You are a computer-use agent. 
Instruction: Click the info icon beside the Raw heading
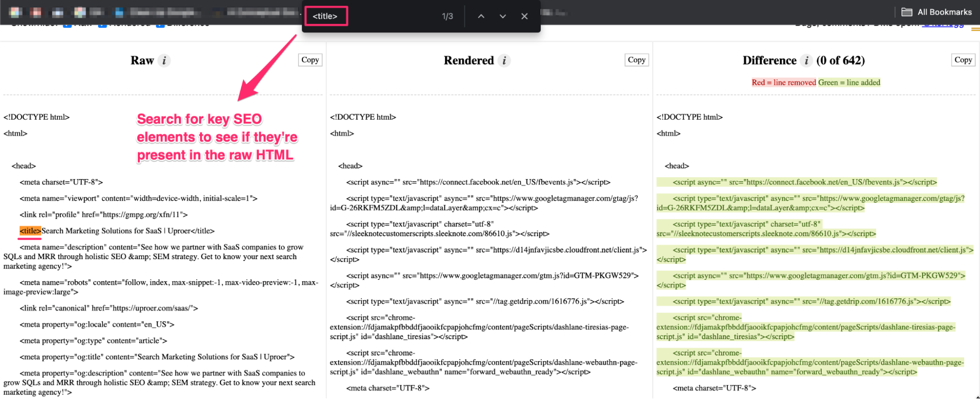coord(164,60)
